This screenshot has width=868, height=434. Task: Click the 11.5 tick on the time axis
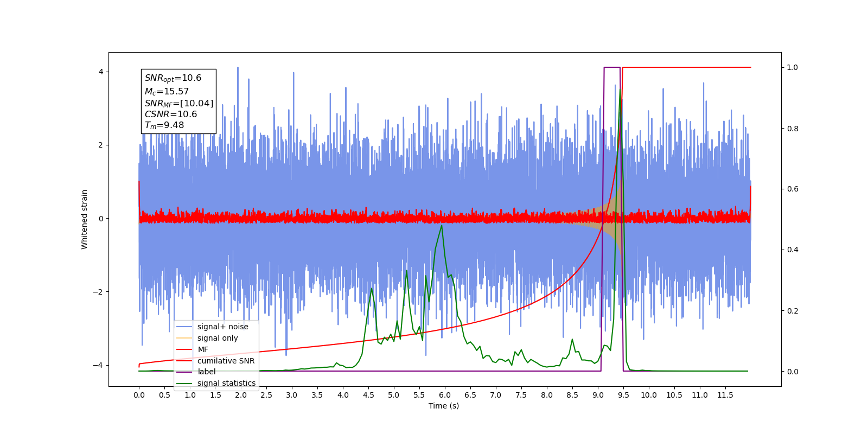click(x=725, y=395)
